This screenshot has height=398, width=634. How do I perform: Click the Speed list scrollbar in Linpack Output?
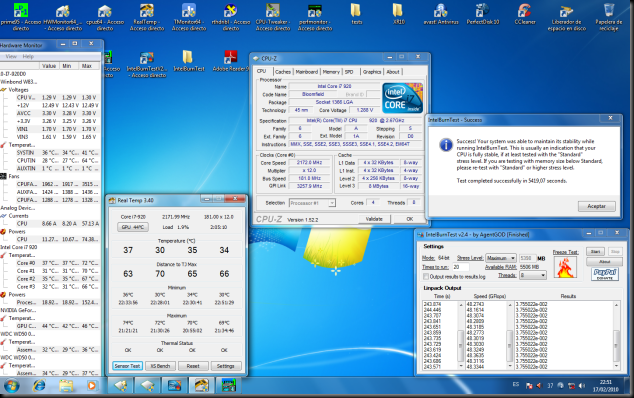(x=510, y=335)
